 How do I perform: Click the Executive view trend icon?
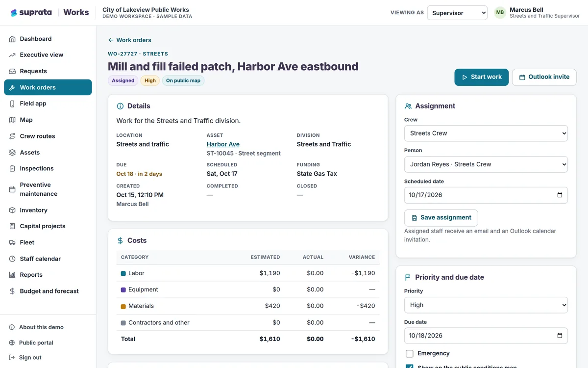coord(12,55)
